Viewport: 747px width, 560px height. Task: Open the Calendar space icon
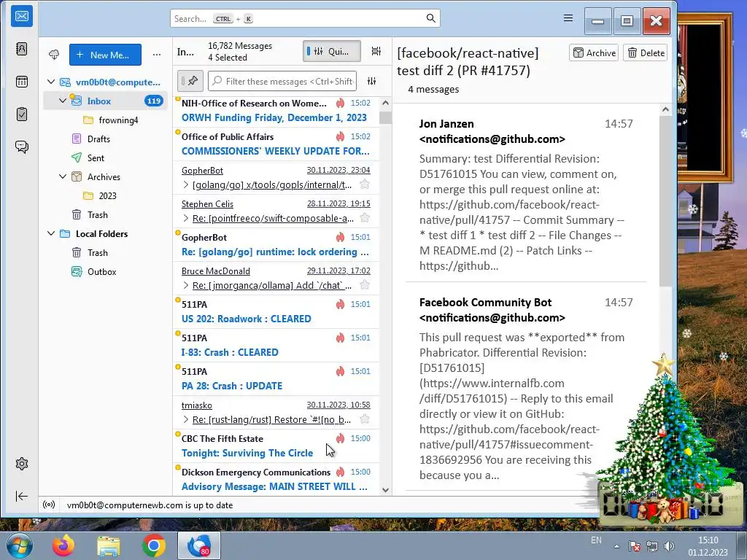click(21, 82)
